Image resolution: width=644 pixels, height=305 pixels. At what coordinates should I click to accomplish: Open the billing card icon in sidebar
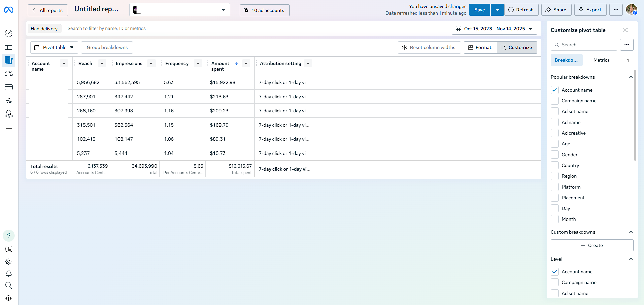9,87
